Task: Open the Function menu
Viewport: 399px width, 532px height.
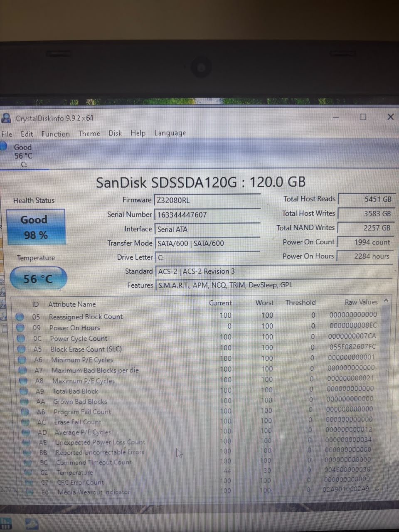Action: coord(55,134)
